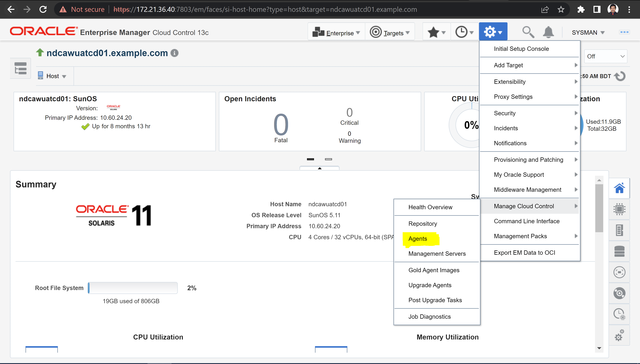The width and height of the screenshot is (640, 364).
Task: Expand the Incidents submenu
Action: click(529, 128)
